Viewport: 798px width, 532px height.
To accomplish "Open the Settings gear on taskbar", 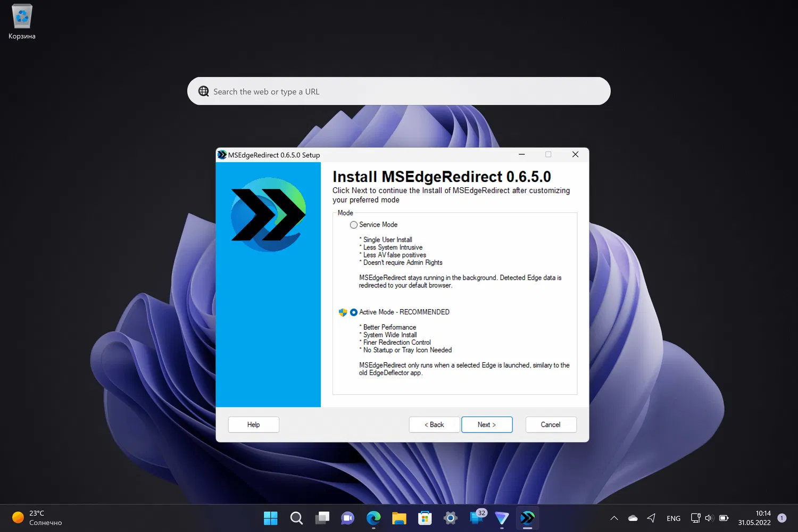I will 451,518.
